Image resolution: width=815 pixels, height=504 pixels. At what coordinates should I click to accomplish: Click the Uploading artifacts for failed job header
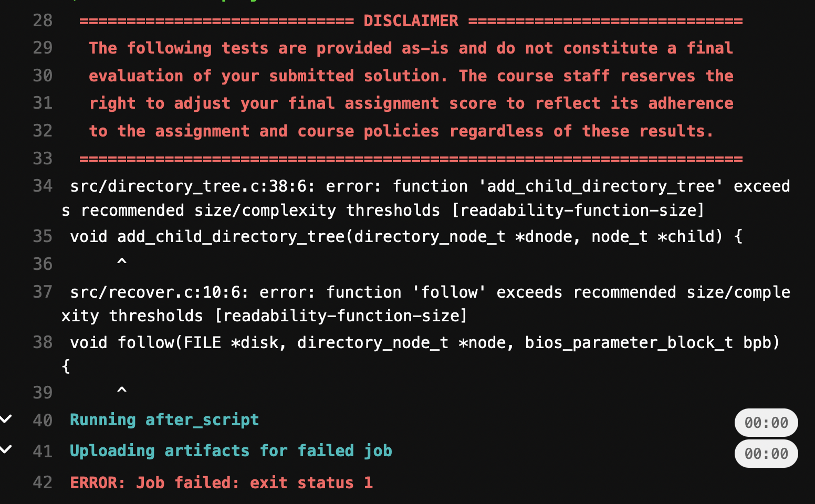231,451
